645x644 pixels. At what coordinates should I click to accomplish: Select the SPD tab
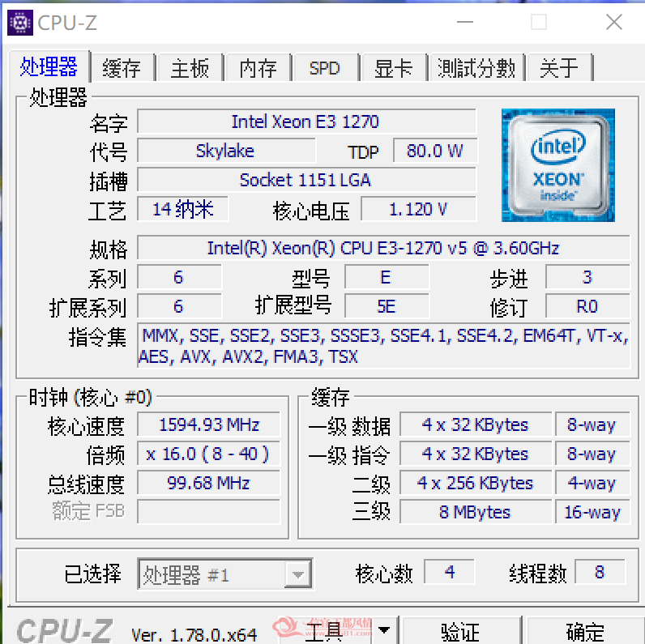(325, 68)
